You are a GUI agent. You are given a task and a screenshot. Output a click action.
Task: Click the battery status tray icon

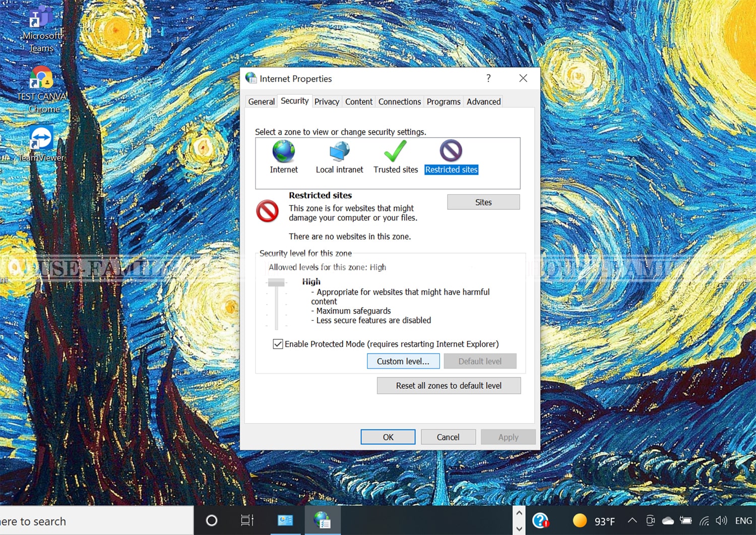click(x=686, y=520)
